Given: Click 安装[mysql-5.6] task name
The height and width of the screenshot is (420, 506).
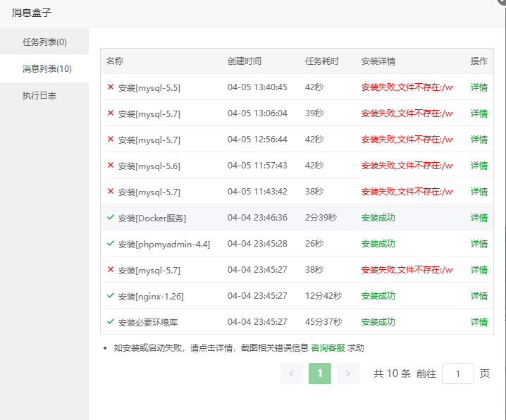Looking at the screenshot, I should tap(149, 166).
